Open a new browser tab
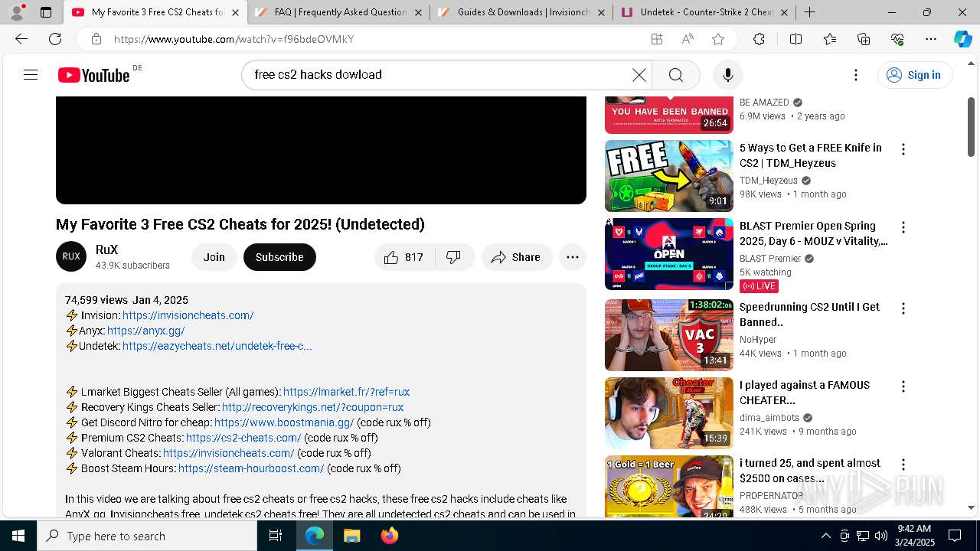This screenshot has width=980, height=551. 809,12
